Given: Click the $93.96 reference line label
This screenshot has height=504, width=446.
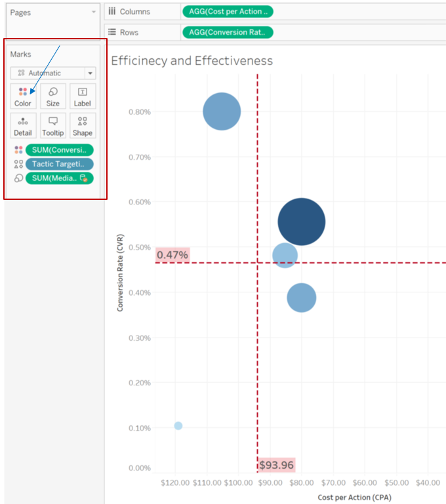Looking at the screenshot, I should tap(277, 465).
